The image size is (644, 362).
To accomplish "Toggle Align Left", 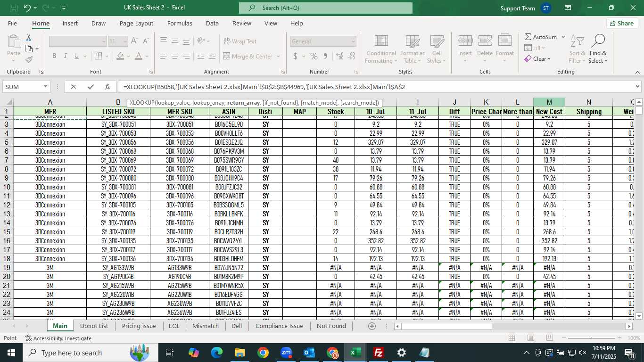I will point(164,56).
